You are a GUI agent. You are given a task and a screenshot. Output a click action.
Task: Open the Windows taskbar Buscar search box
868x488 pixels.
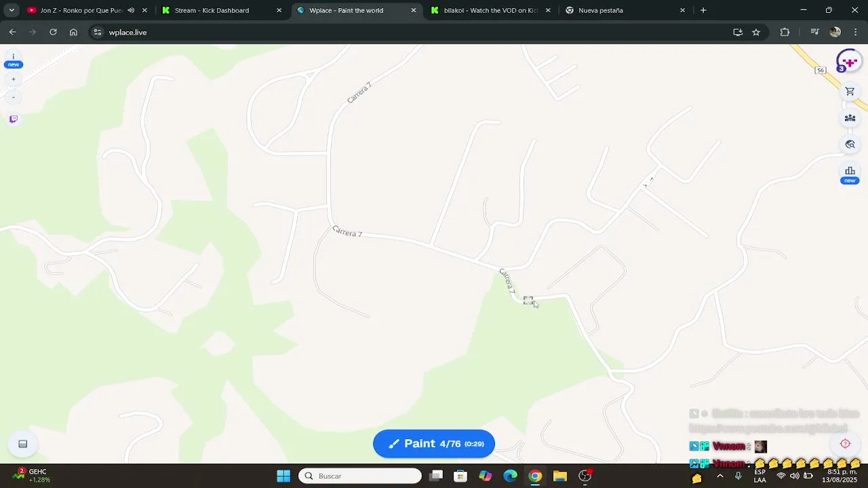(x=360, y=476)
